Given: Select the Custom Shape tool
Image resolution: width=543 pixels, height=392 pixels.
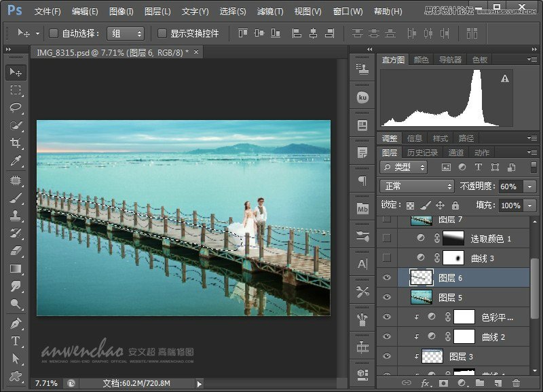Looking at the screenshot, I should tap(16, 376).
